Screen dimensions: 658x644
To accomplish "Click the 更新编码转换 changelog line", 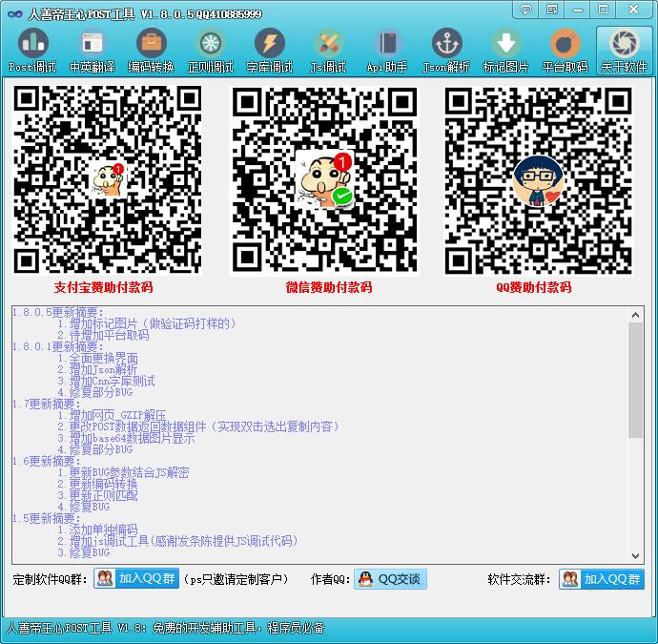I will click(x=98, y=484).
